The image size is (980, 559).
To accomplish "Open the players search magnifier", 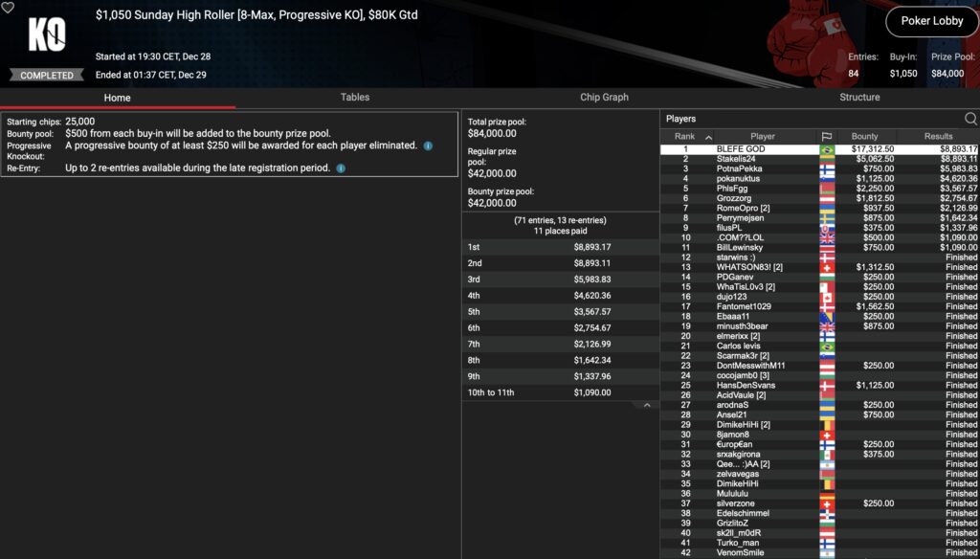I will point(970,119).
